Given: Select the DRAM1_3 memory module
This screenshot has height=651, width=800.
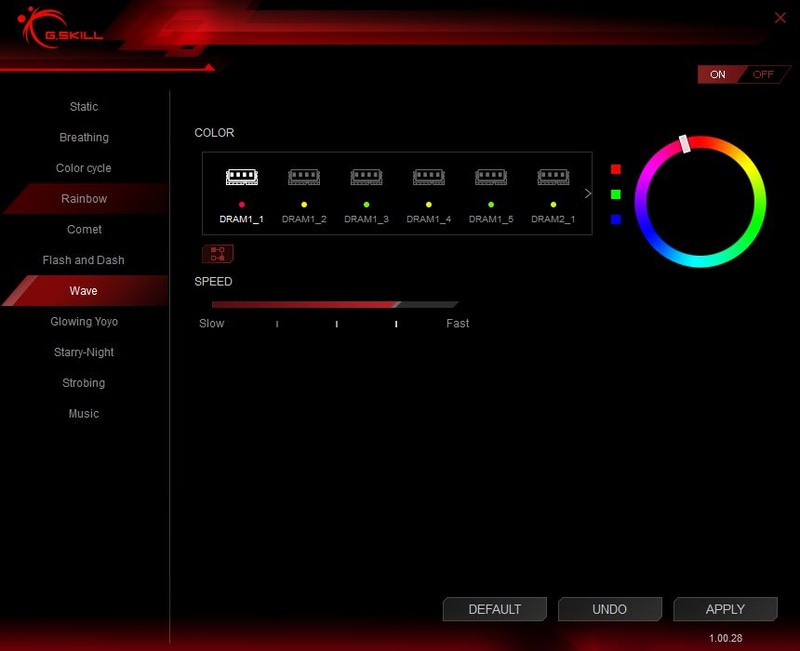Looking at the screenshot, I should [367, 177].
